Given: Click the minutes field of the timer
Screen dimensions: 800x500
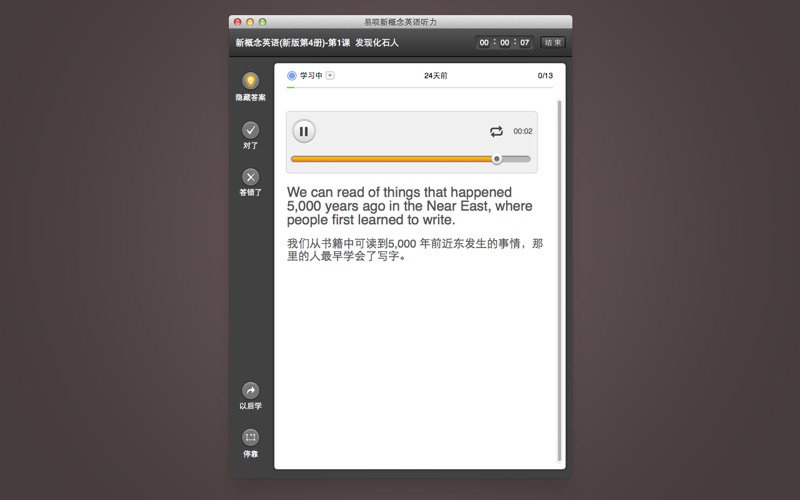Looking at the screenshot, I should [504, 43].
